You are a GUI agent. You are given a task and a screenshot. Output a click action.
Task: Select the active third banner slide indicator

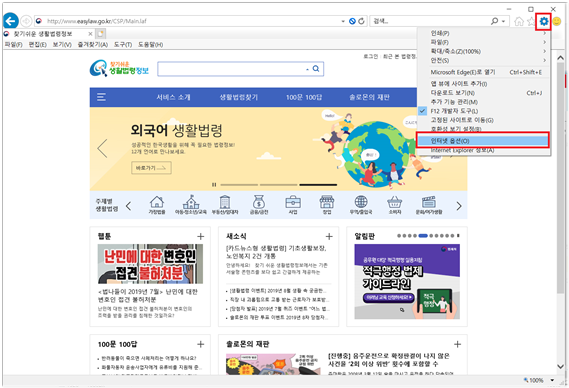[x=318, y=185]
